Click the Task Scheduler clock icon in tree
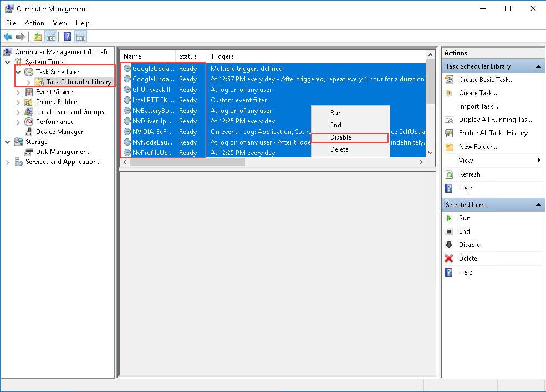The height and width of the screenshot is (392, 546). 29,71
